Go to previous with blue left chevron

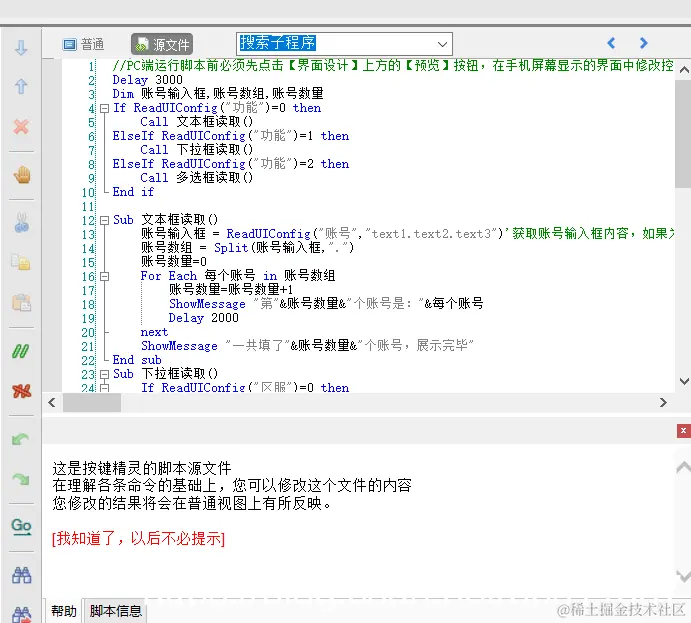(x=611, y=43)
